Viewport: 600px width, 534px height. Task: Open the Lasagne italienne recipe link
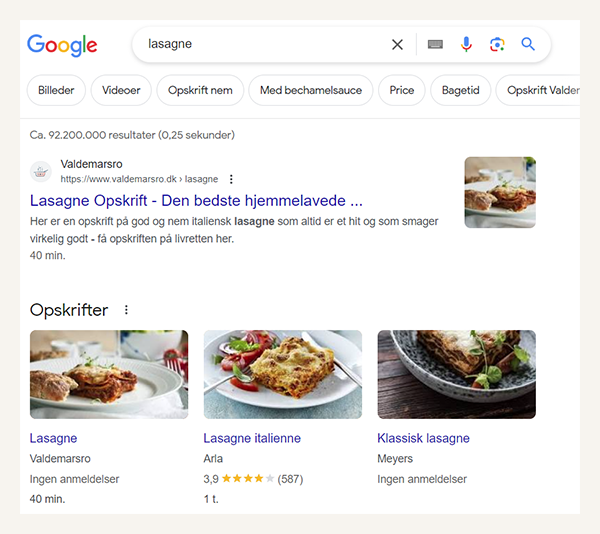[x=252, y=438]
